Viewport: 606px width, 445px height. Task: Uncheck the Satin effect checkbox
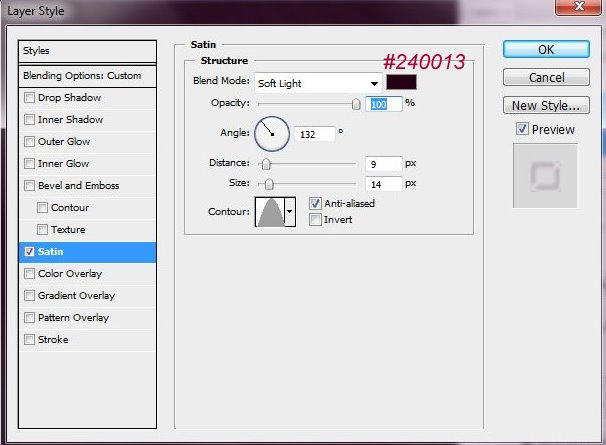click(x=29, y=252)
